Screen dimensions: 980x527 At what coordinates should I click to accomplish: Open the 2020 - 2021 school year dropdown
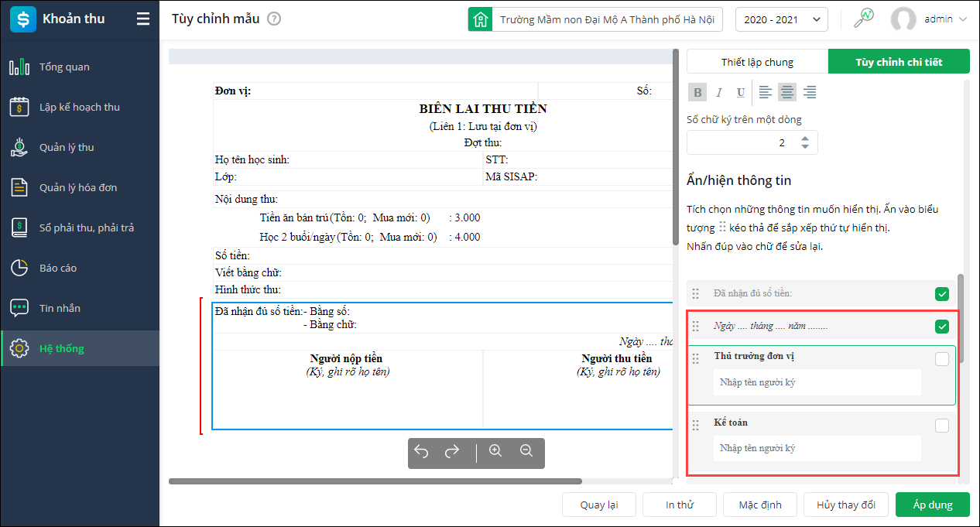pyautogui.click(x=781, y=19)
